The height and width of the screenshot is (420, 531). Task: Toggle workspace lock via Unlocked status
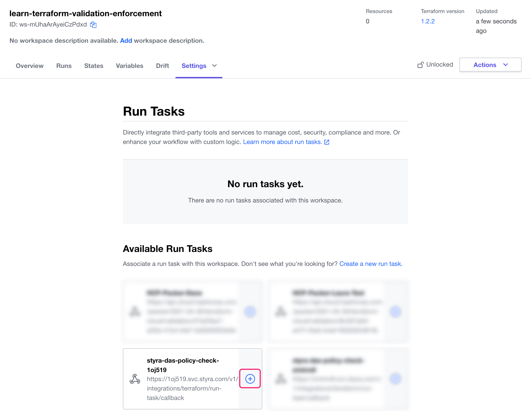tap(434, 64)
